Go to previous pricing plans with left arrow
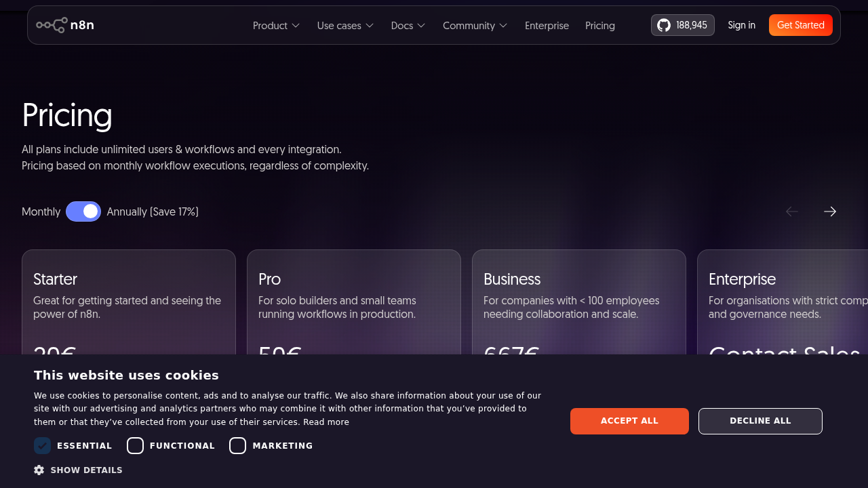868x488 pixels. point(792,211)
